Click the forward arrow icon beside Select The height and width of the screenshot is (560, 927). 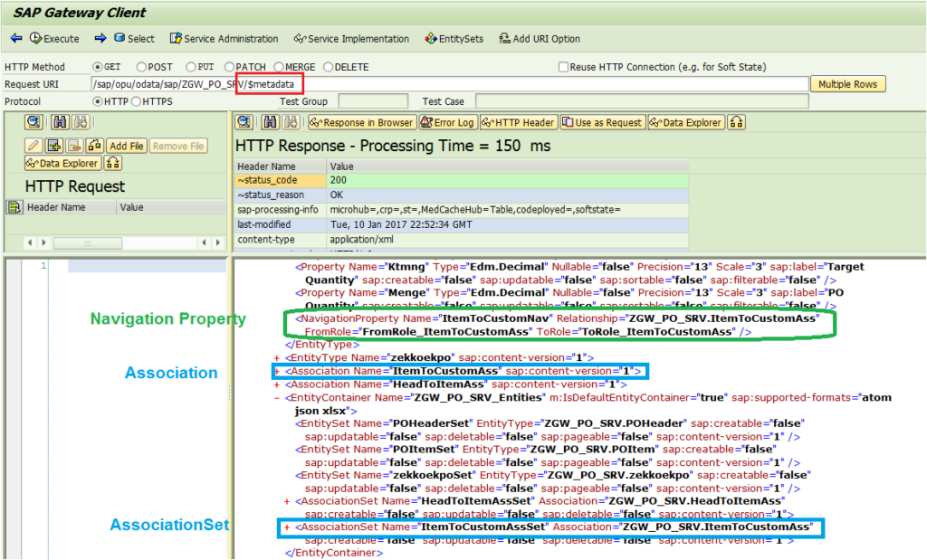[x=100, y=38]
